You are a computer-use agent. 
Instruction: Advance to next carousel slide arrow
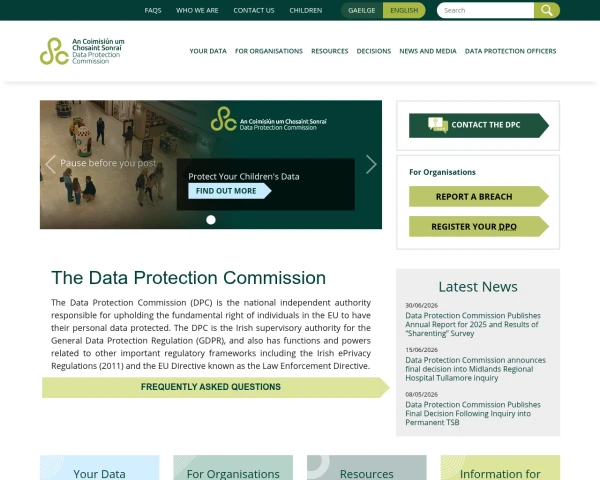pos(371,165)
